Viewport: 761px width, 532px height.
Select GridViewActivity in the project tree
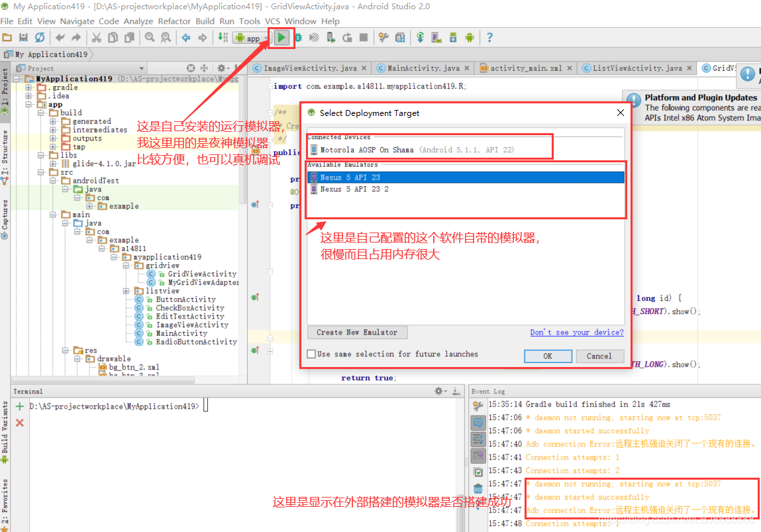(202, 274)
